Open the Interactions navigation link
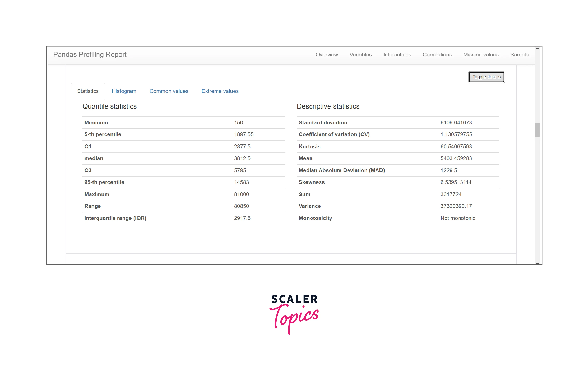Screen dimensions: 588x366 tap(397, 55)
